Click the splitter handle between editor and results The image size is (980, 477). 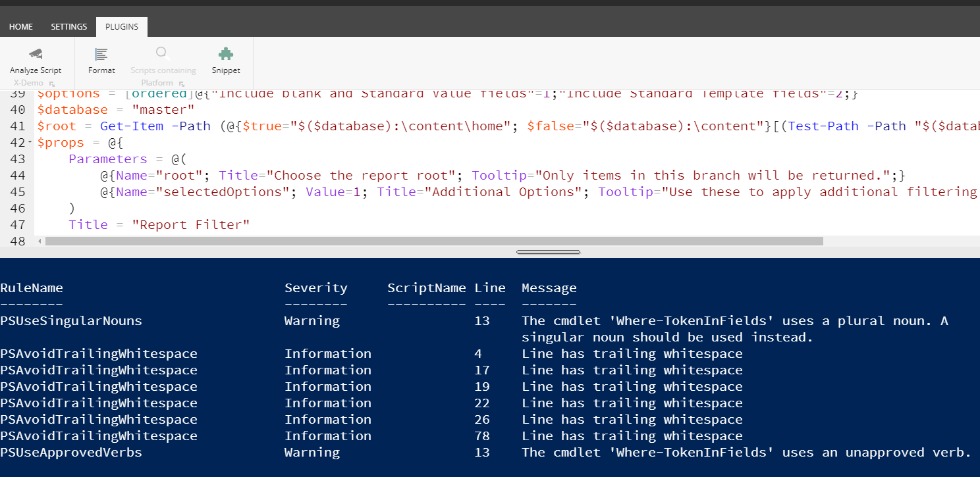(548, 252)
